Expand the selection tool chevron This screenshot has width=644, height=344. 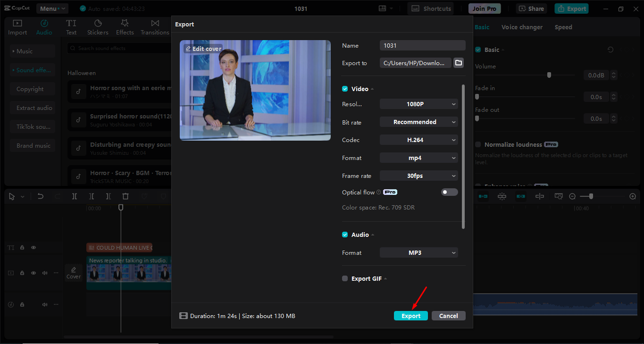[23, 197]
